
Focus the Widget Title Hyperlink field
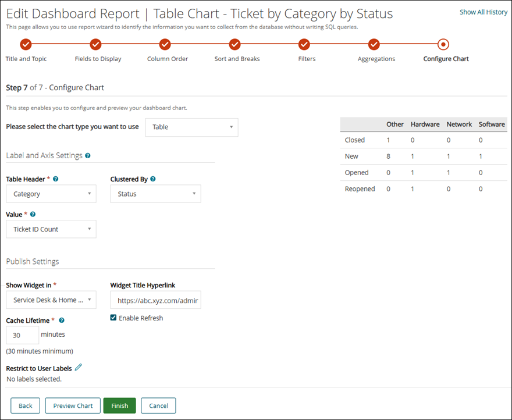click(155, 300)
